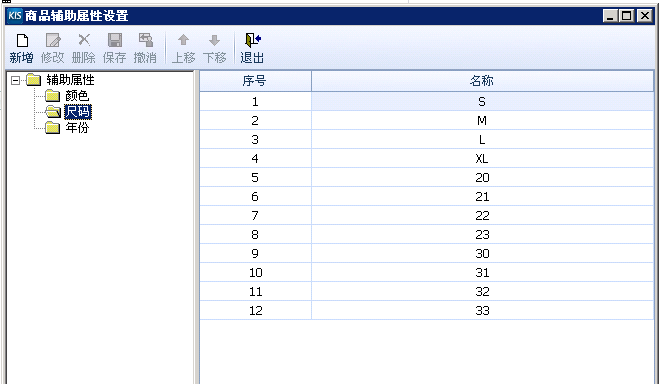659x384 pixels.
Task: Click the 修改 (Edit) toolbar icon
Action: (53, 41)
